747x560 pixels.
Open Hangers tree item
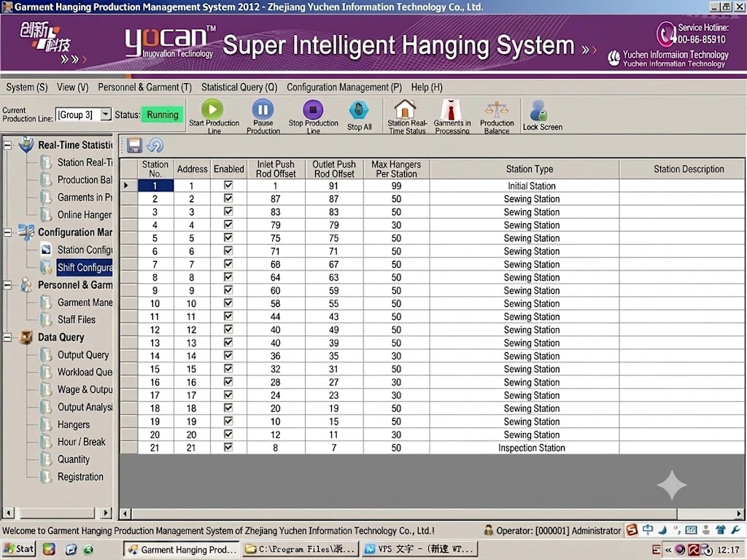pyautogui.click(x=74, y=424)
